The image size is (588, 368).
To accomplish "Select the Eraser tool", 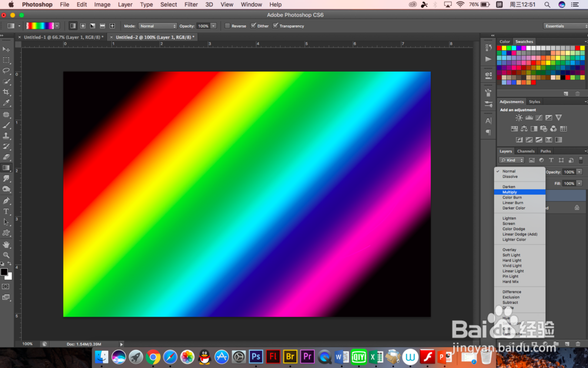I will 6,157.
